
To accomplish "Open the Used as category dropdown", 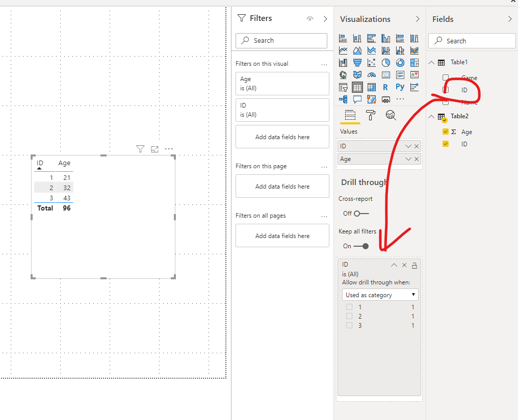I will 380,295.
